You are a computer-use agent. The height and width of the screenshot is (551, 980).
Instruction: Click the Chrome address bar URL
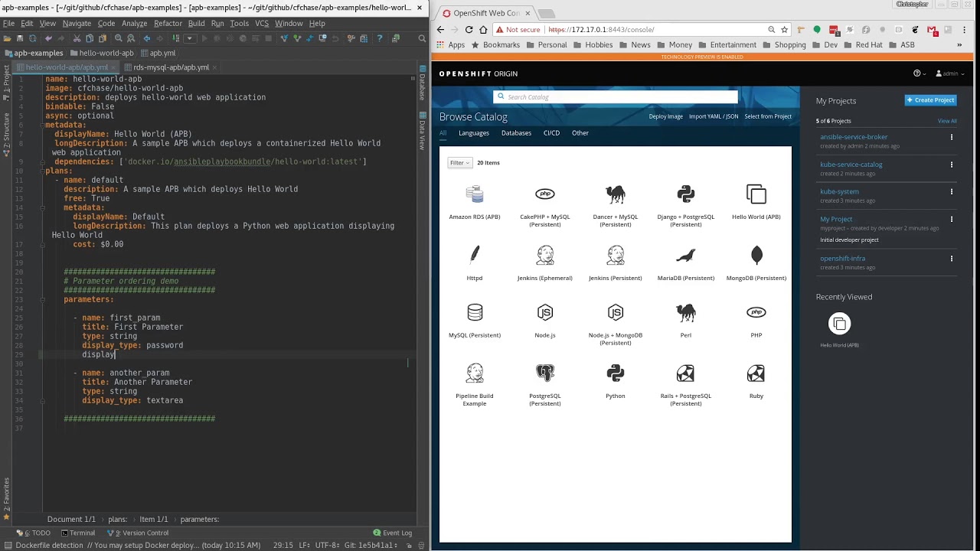coord(601,29)
